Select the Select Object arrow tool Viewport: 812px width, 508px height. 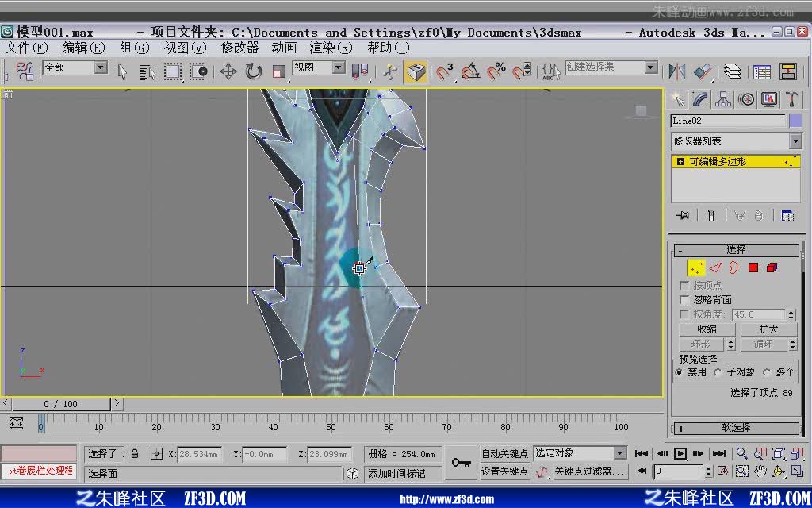(122, 71)
